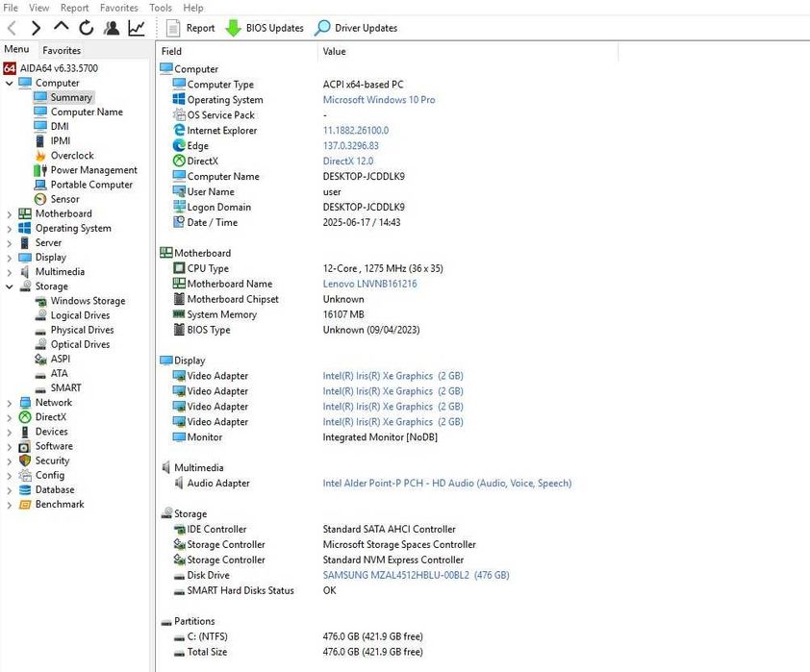Screen dimensions: 810x672
Task: Click the Logical Drives icon
Action: [40, 315]
